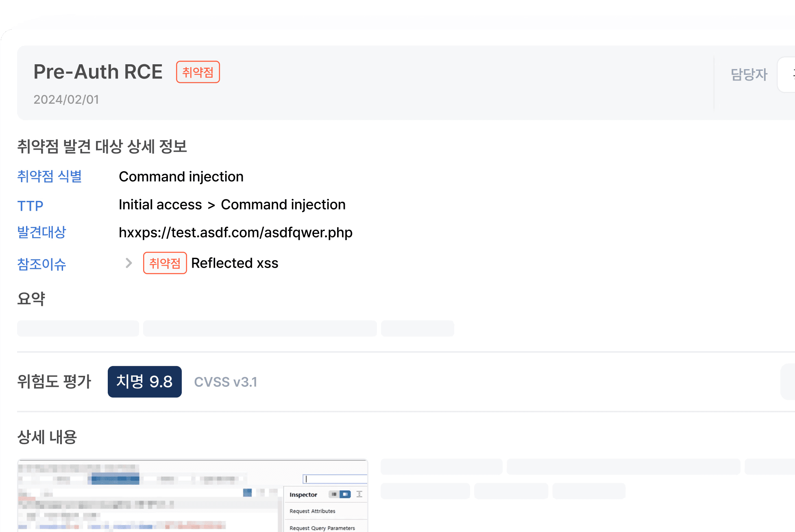
Task: Click the 치명 9.8 severity badge
Action: (144, 382)
